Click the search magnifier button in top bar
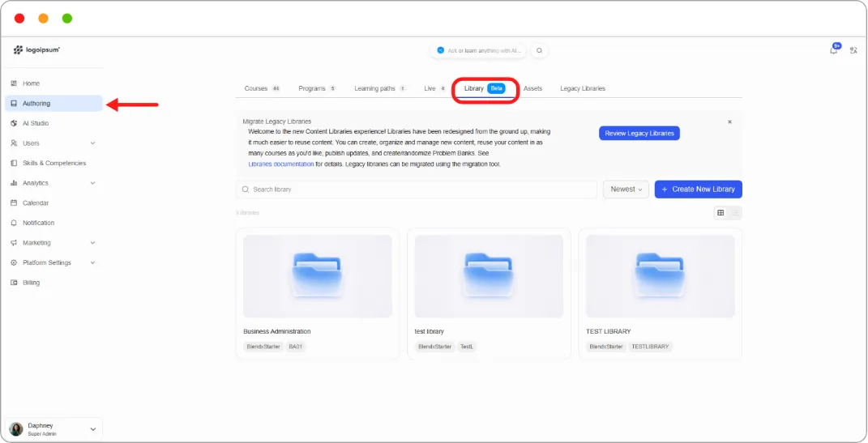Viewport: 868px width, 443px height. point(539,50)
